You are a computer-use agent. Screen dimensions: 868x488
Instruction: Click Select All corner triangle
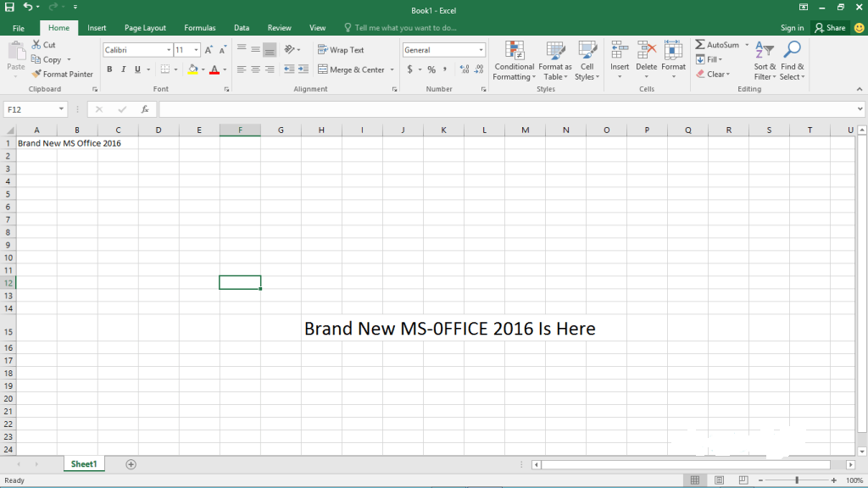10,130
